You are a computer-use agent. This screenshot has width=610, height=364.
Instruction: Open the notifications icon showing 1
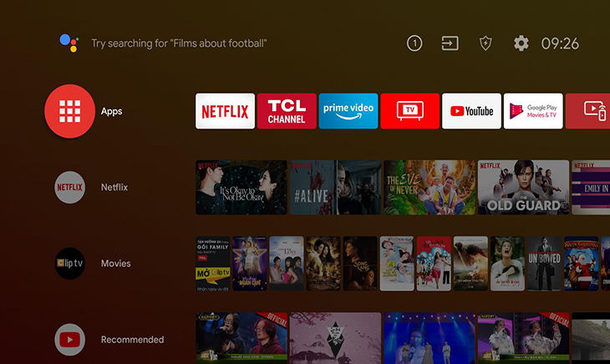(414, 43)
